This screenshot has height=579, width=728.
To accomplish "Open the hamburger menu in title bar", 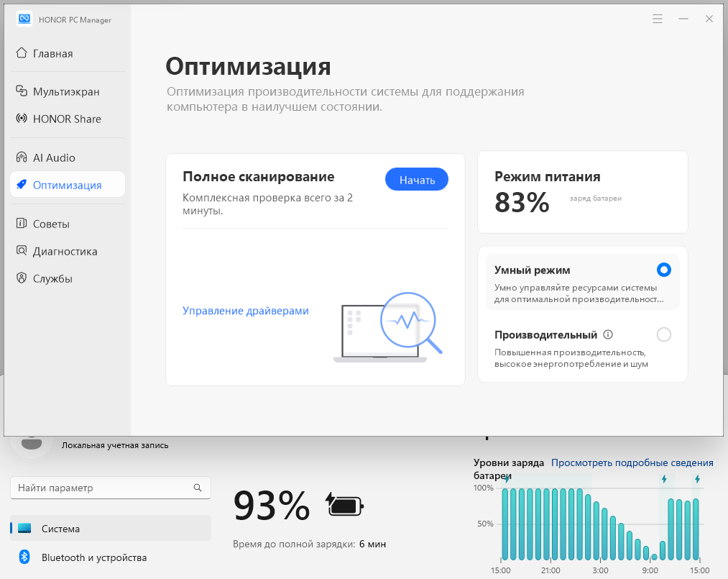I will tap(658, 19).
